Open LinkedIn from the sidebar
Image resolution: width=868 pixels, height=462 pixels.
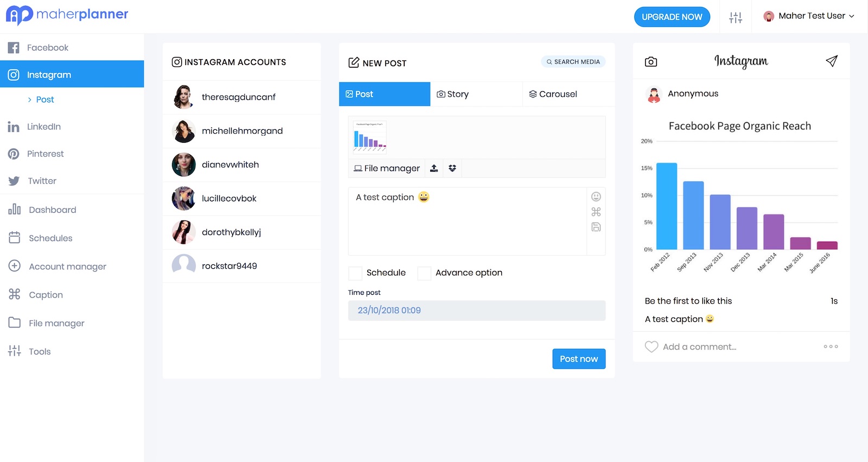coord(72,126)
